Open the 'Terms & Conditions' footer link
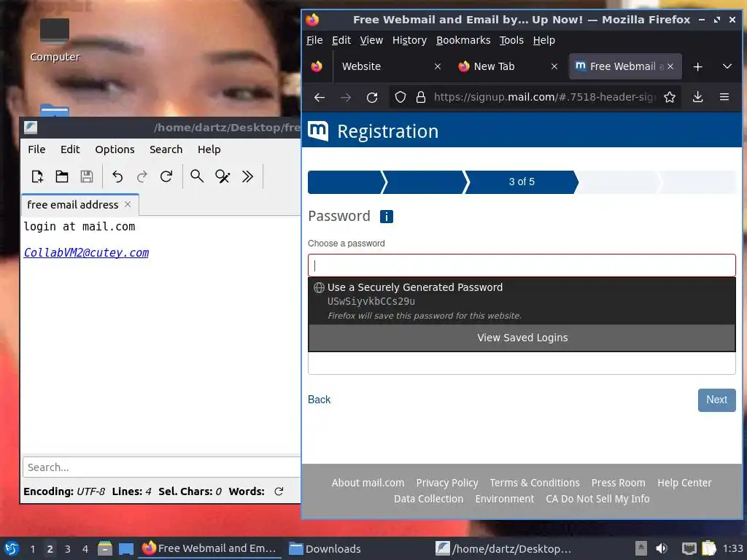Image resolution: width=747 pixels, height=560 pixels. click(x=535, y=483)
